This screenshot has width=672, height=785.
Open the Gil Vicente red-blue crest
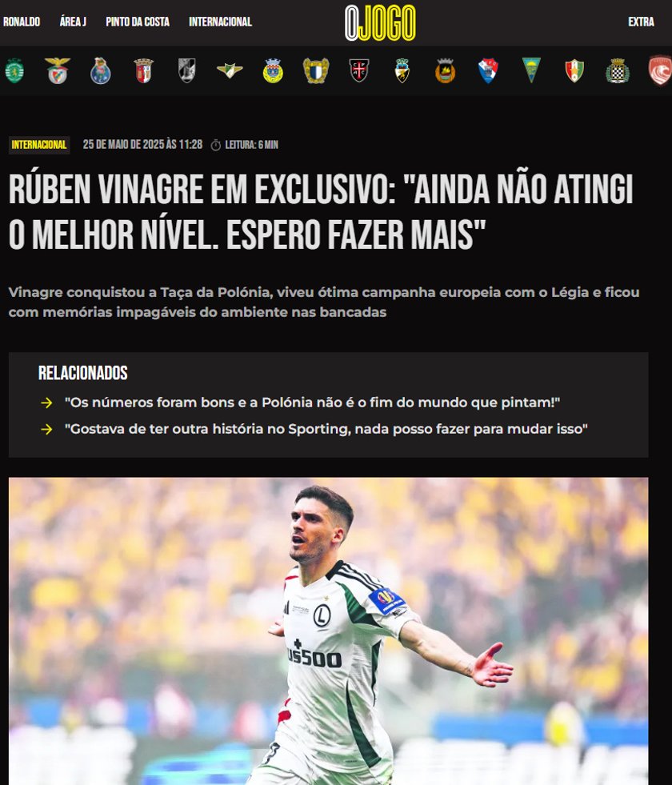[488, 70]
